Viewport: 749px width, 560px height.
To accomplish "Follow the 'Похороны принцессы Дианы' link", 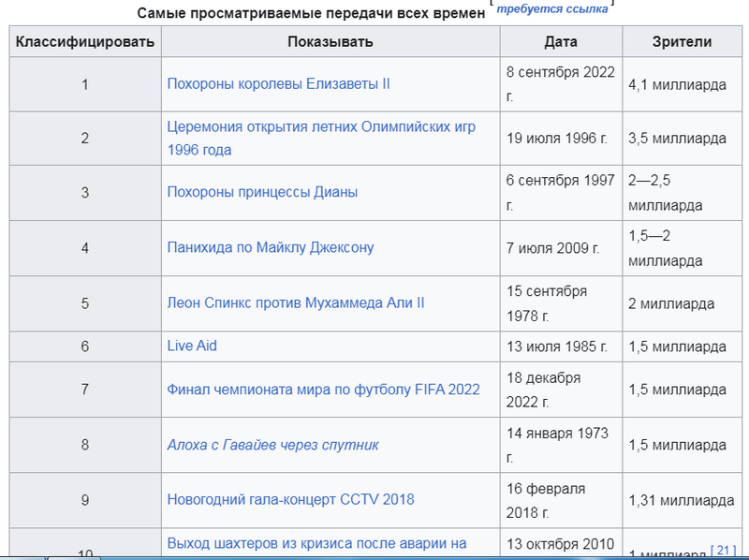I will 262,192.
